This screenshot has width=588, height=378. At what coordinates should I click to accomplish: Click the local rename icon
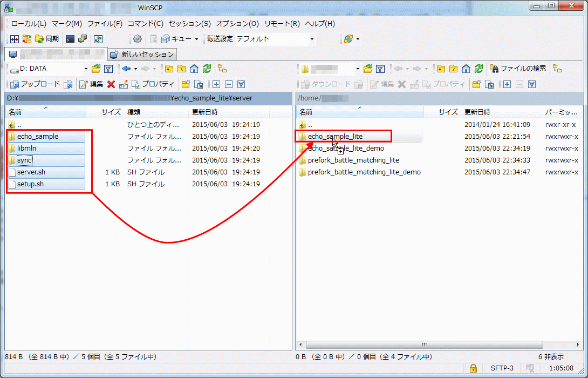124,84
